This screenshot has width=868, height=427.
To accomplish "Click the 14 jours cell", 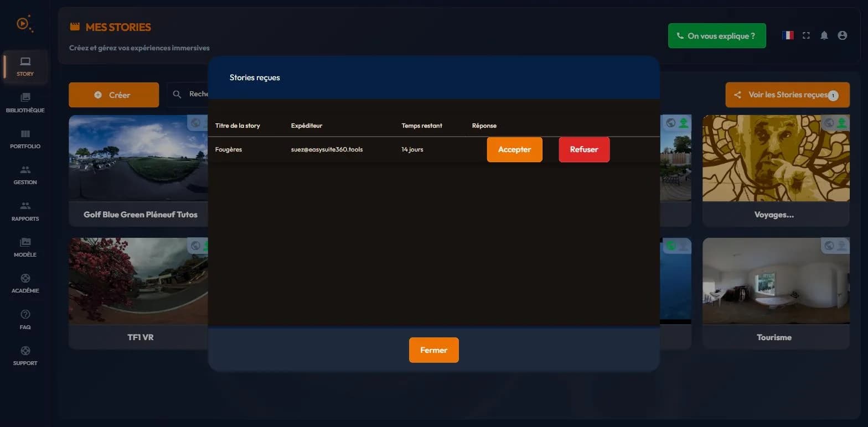I will click(412, 149).
